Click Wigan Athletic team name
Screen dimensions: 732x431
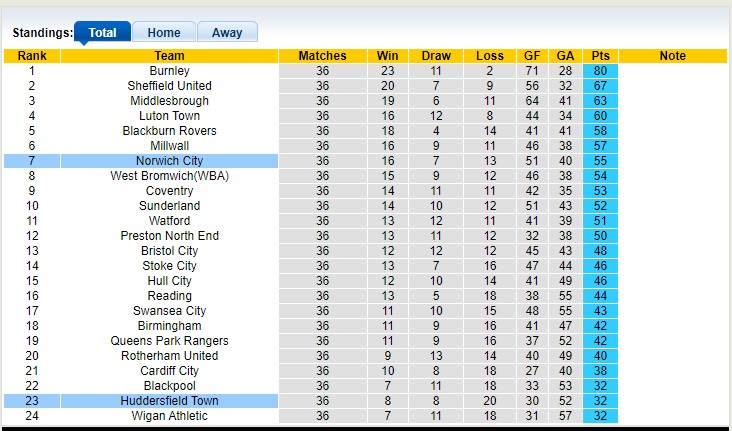(169, 416)
